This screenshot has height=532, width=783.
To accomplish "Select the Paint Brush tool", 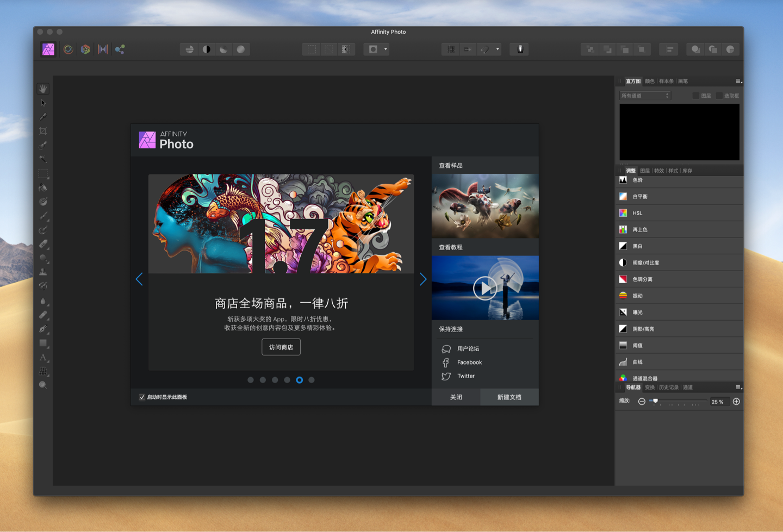I will pyautogui.click(x=43, y=216).
